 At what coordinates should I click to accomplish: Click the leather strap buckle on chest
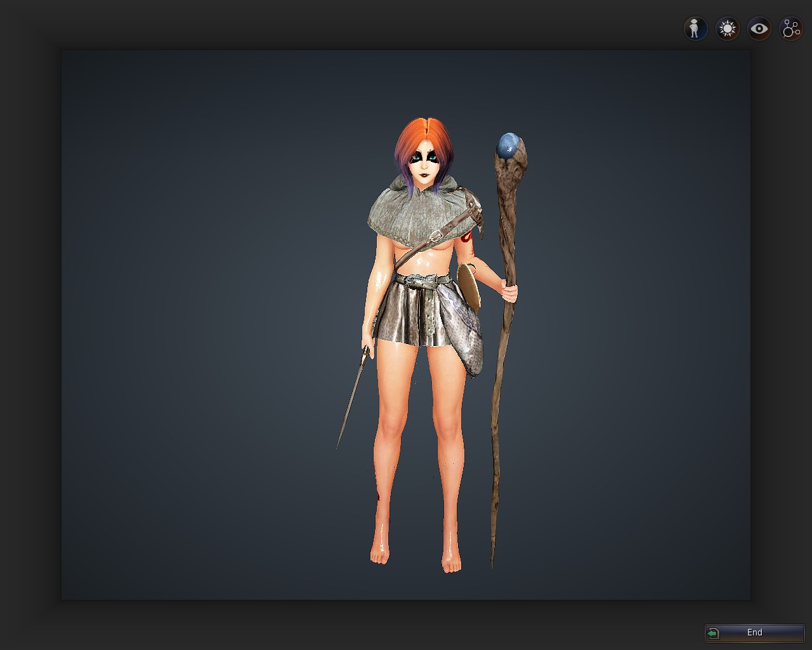coord(435,236)
